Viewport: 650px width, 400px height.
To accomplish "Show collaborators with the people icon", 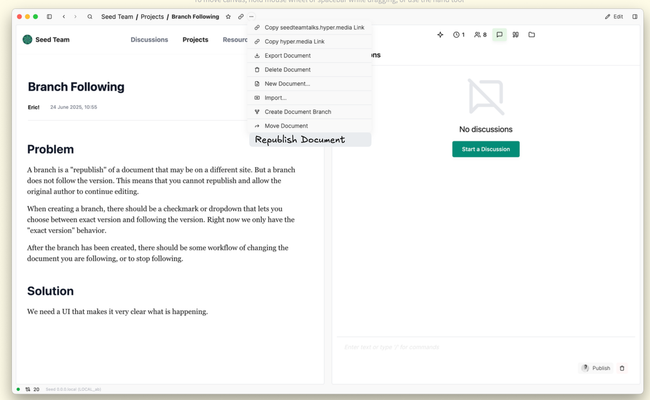I will [x=480, y=35].
